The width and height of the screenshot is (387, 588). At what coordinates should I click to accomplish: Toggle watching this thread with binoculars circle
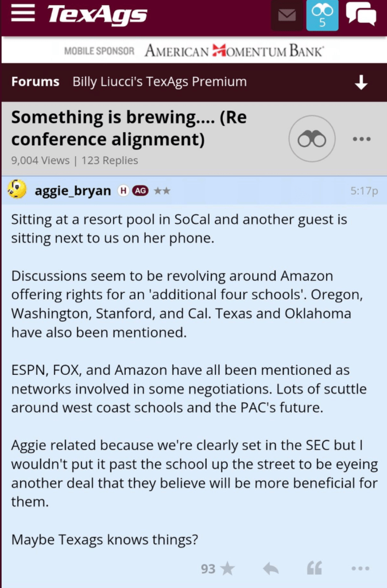(x=312, y=140)
